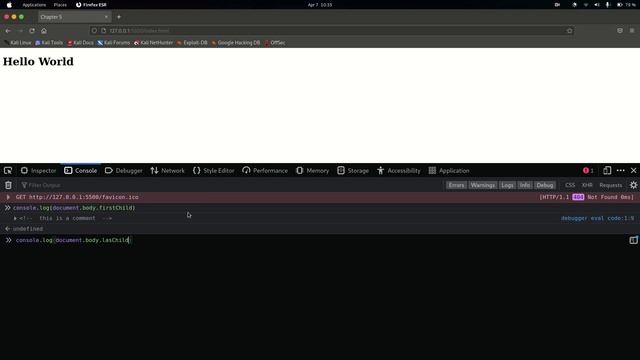Screen dimensions: 640x360
Task: Click the date and time in top bar
Action: pos(320,5)
